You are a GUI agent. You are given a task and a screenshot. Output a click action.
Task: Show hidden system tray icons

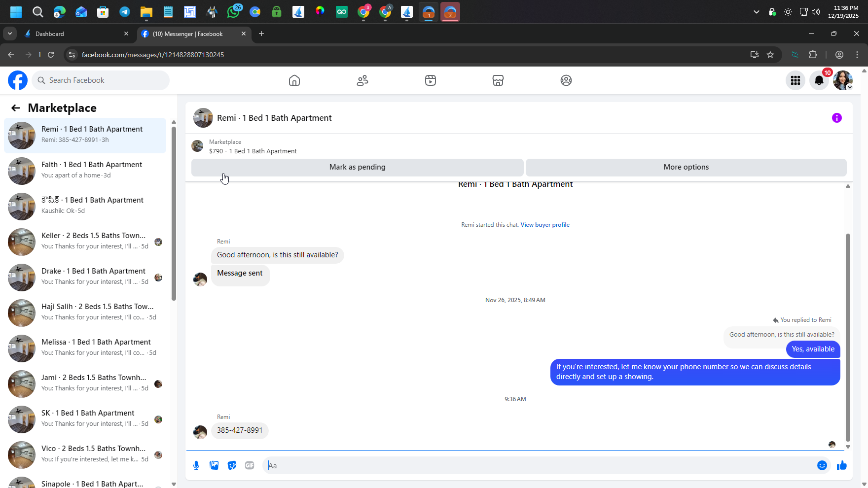[757, 12]
